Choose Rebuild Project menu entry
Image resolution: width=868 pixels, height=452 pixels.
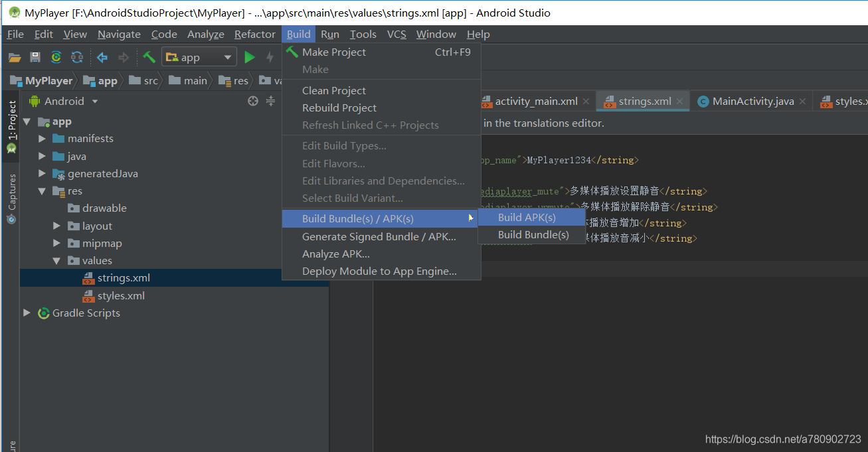point(381,108)
